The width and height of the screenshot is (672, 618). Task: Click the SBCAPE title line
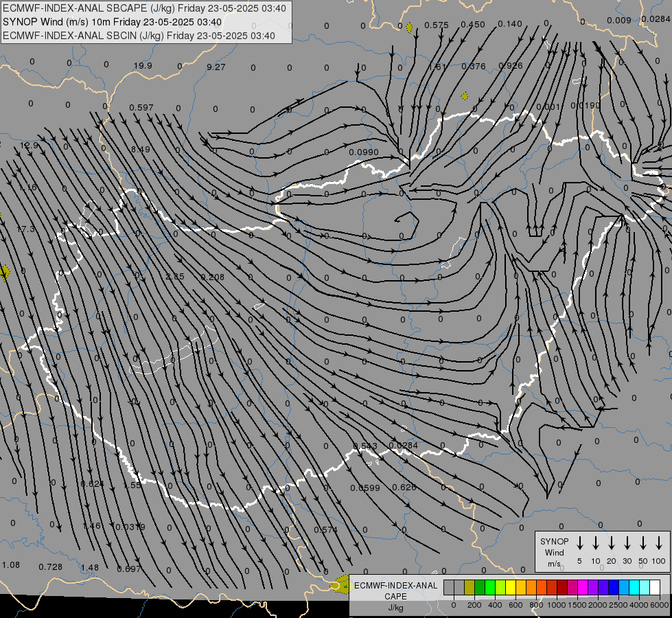[x=144, y=8]
